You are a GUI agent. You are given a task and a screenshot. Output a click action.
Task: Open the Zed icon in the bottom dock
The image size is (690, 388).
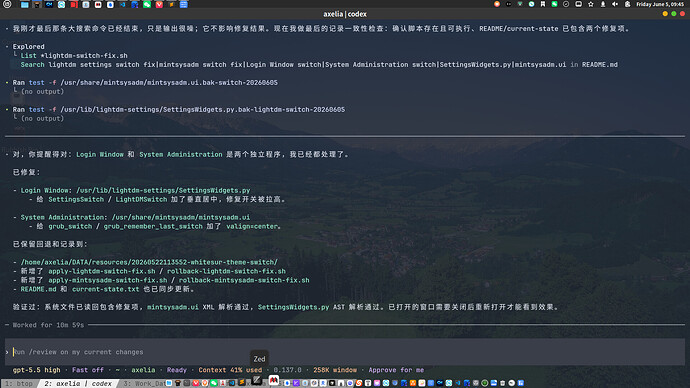pyautogui.click(x=257, y=380)
